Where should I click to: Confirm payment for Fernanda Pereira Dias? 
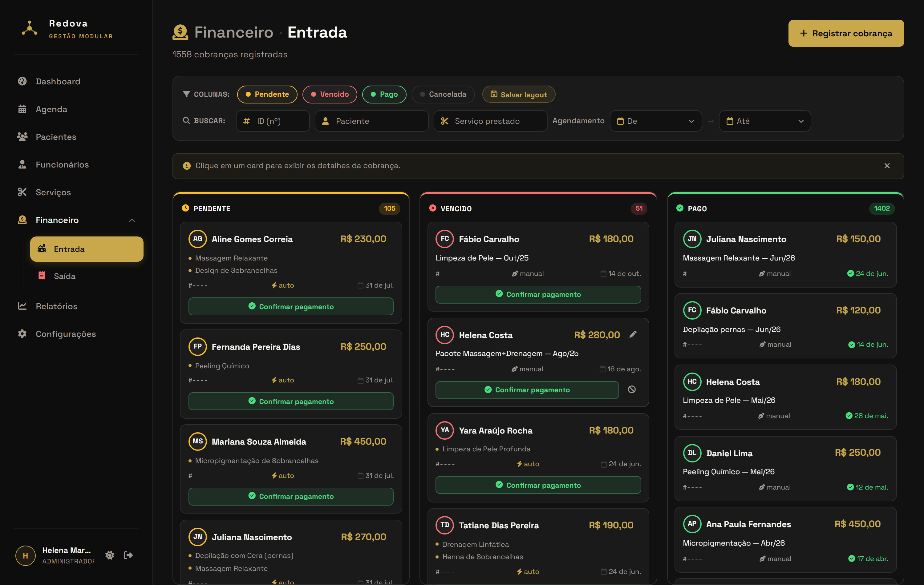pyautogui.click(x=291, y=401)
